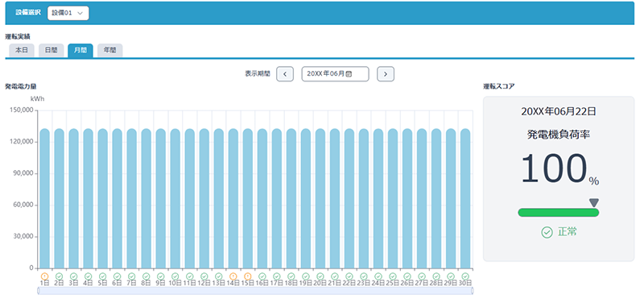Go to previous month with left arrow
644x303 pixels.
285,74
